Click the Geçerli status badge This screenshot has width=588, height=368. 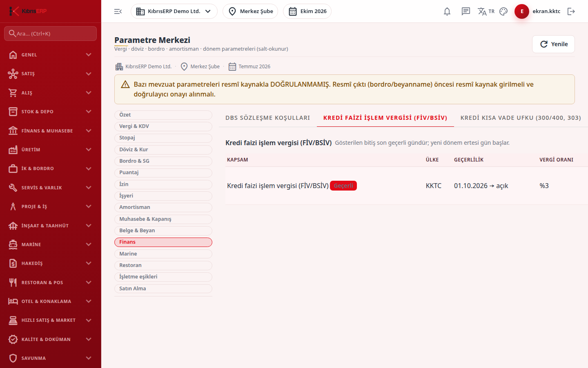pyautogui.click(x=343, y=186)
